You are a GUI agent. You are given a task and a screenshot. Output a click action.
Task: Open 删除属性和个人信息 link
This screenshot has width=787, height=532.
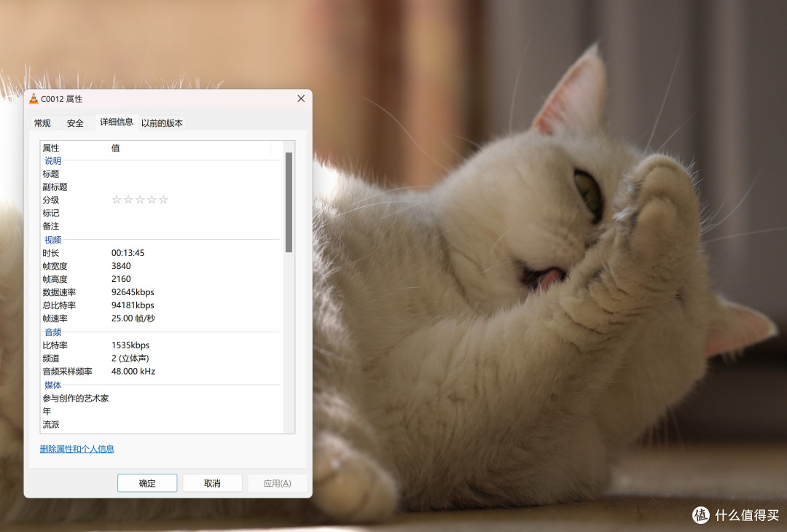[77, 449]
